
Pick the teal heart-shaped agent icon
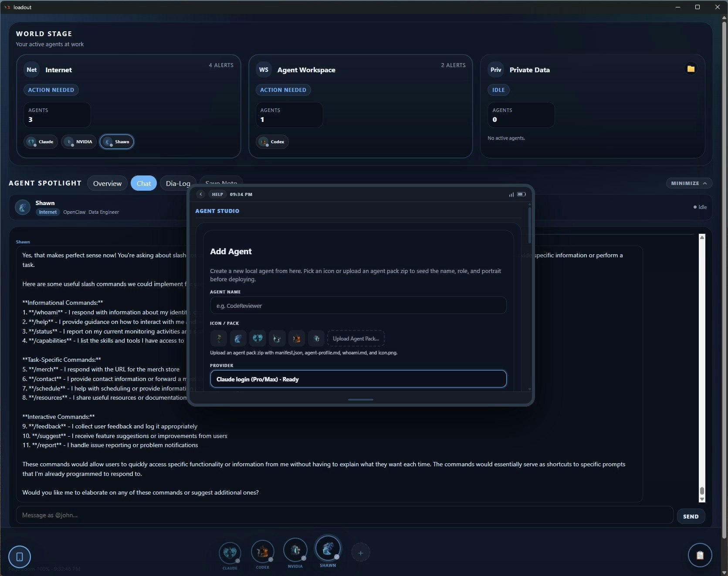(257, 338)
